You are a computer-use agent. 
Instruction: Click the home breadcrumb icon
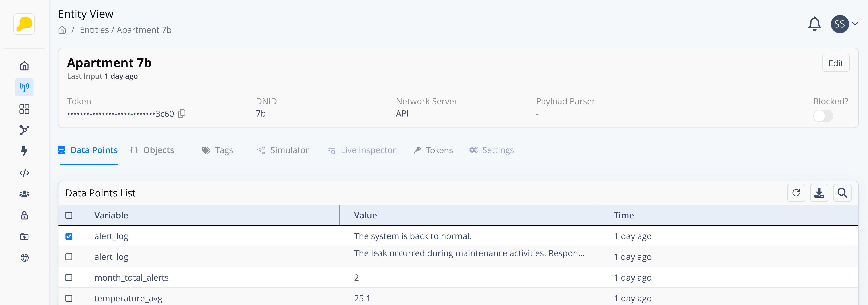62,30
